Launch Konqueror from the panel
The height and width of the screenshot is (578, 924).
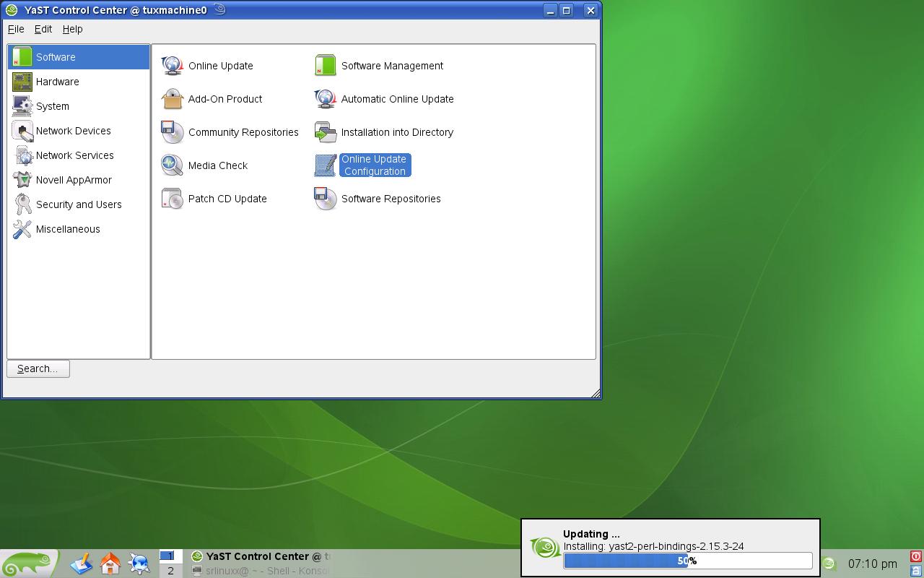coord(139,564)
